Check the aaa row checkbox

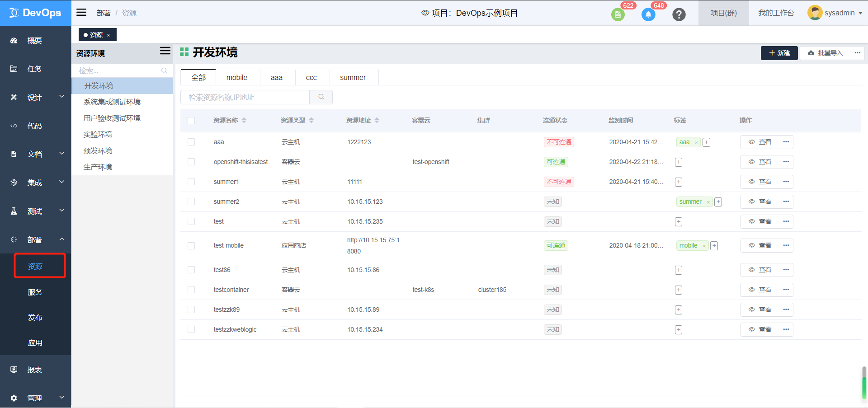[191, 142]
